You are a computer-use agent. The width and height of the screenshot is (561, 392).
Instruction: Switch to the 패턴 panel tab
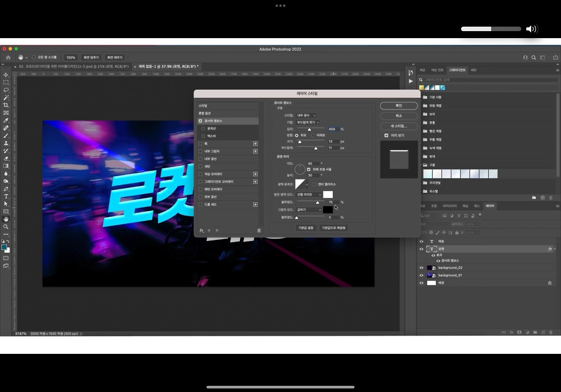click(474, 70)
